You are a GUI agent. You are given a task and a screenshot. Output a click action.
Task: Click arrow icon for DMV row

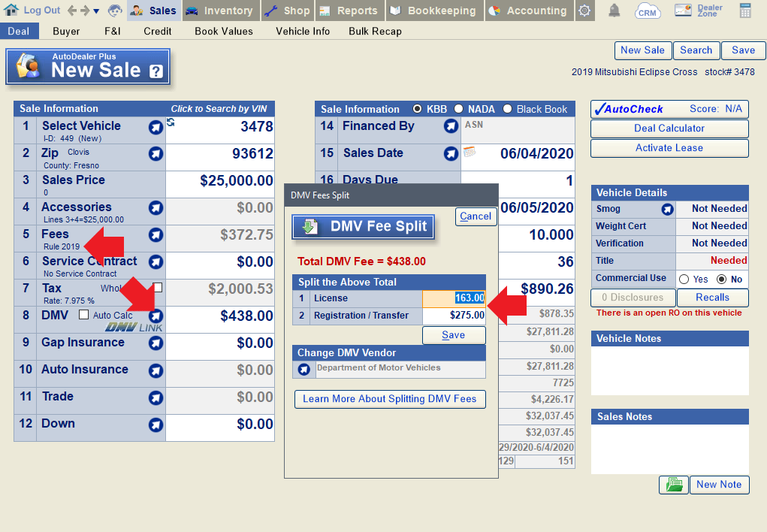156,315
